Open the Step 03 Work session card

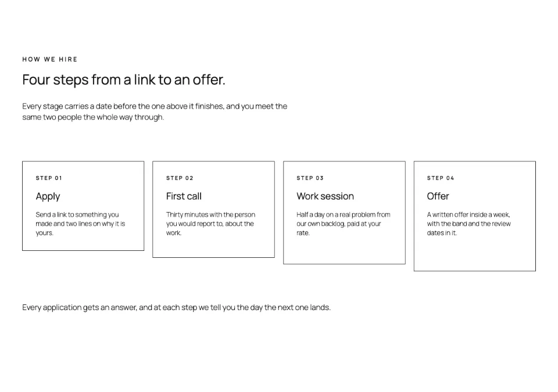(x=344, y=213)
